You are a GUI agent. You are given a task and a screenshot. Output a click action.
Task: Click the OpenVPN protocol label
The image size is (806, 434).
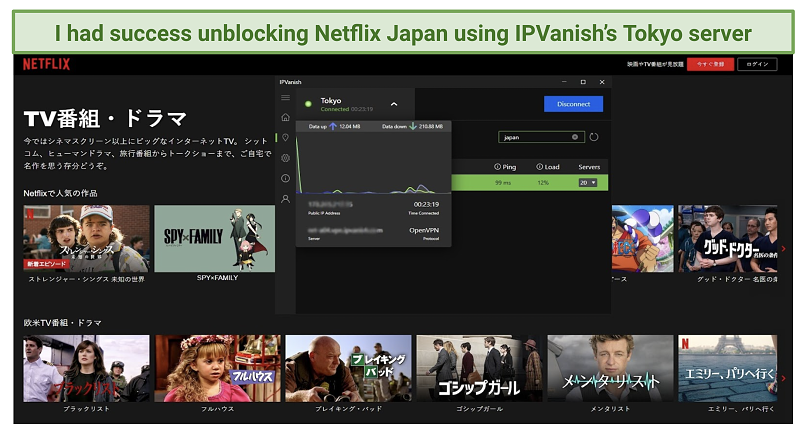(424, 230)
